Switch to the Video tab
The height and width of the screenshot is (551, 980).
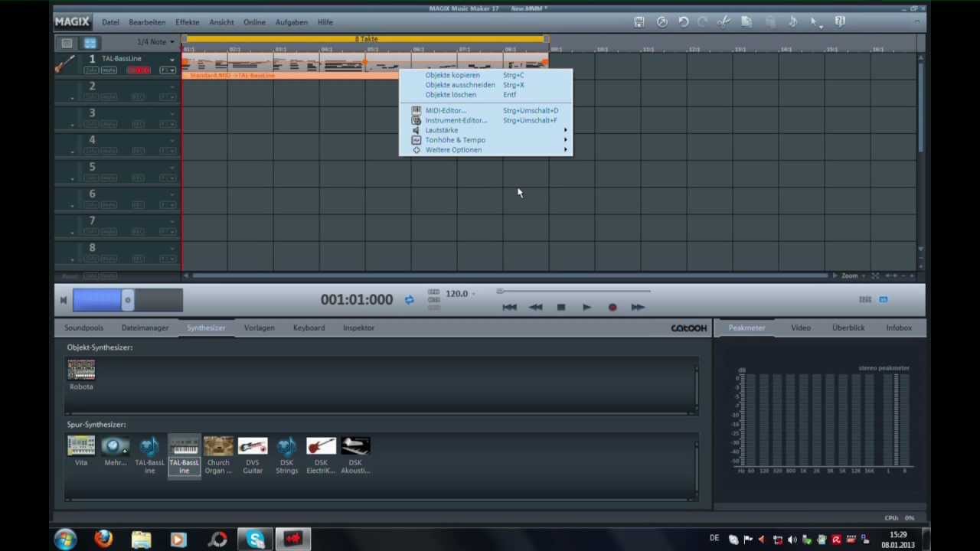pos(801,328)
